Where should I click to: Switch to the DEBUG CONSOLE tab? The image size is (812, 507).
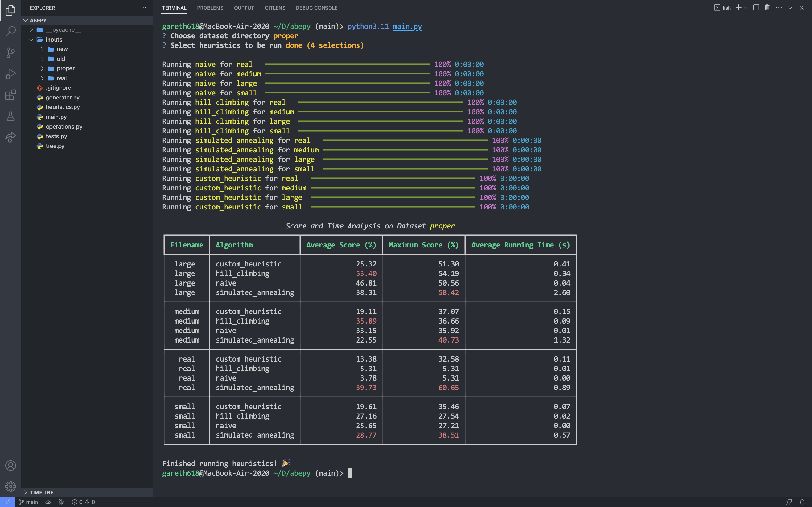317,8
